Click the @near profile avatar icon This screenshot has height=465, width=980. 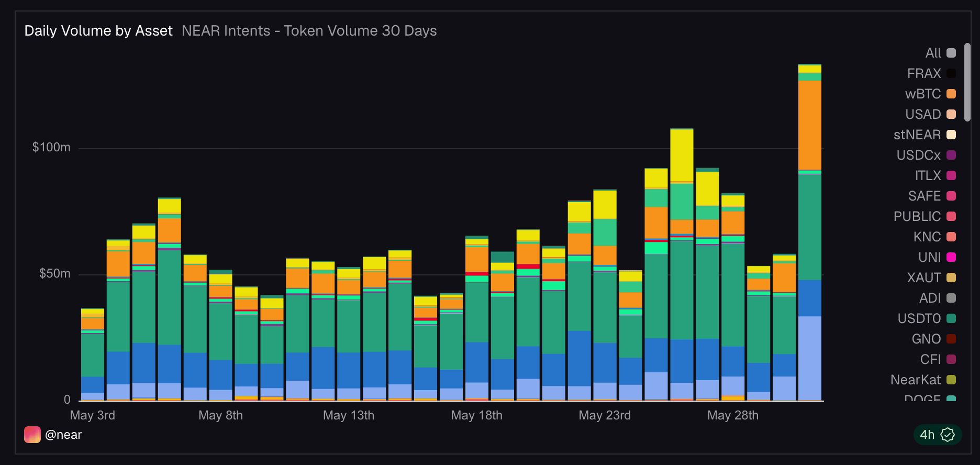32,435
